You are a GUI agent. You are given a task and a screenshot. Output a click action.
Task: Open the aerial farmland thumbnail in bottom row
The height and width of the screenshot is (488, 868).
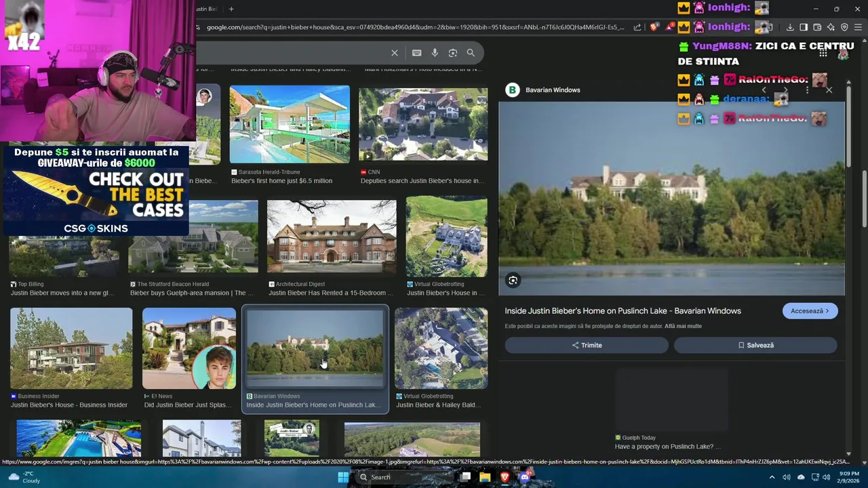[x=412, y=439]
